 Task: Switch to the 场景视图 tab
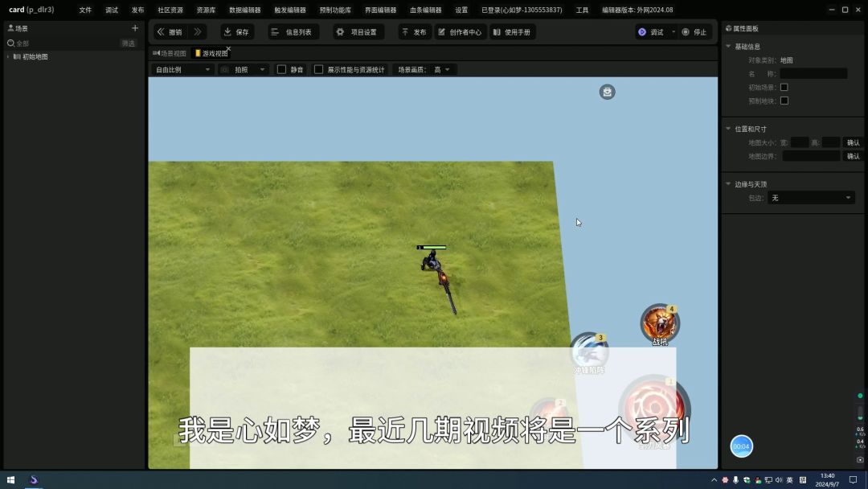170,53
